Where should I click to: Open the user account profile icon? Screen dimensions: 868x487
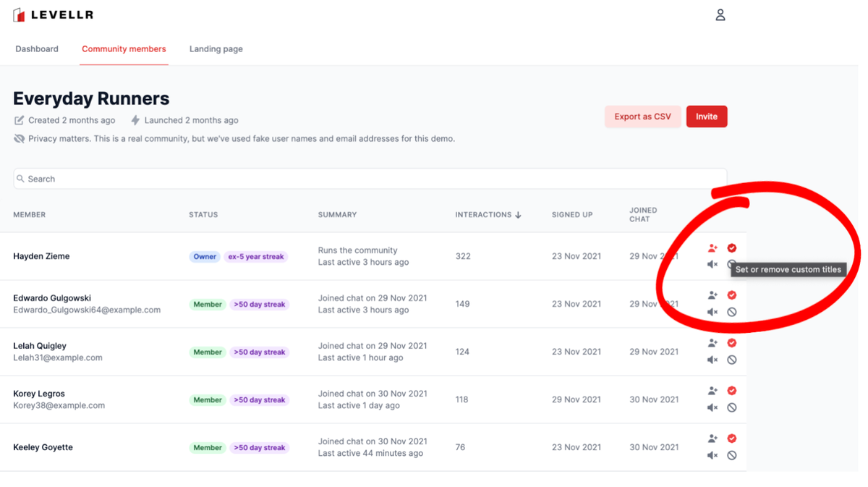click(720, 14)
